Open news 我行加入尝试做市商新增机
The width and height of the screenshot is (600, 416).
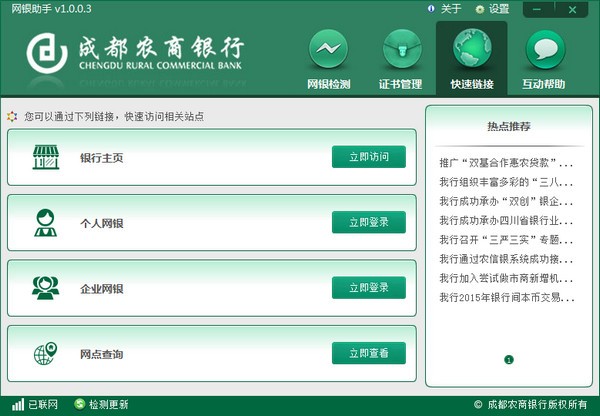pos(506,278)
